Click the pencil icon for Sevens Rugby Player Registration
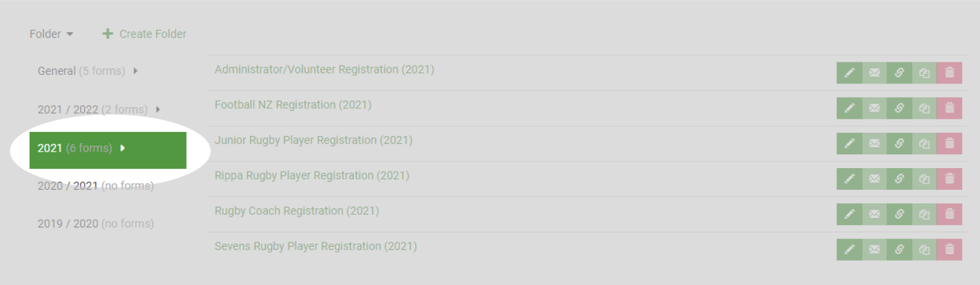 pyautogui.click(x=849, y=250)
